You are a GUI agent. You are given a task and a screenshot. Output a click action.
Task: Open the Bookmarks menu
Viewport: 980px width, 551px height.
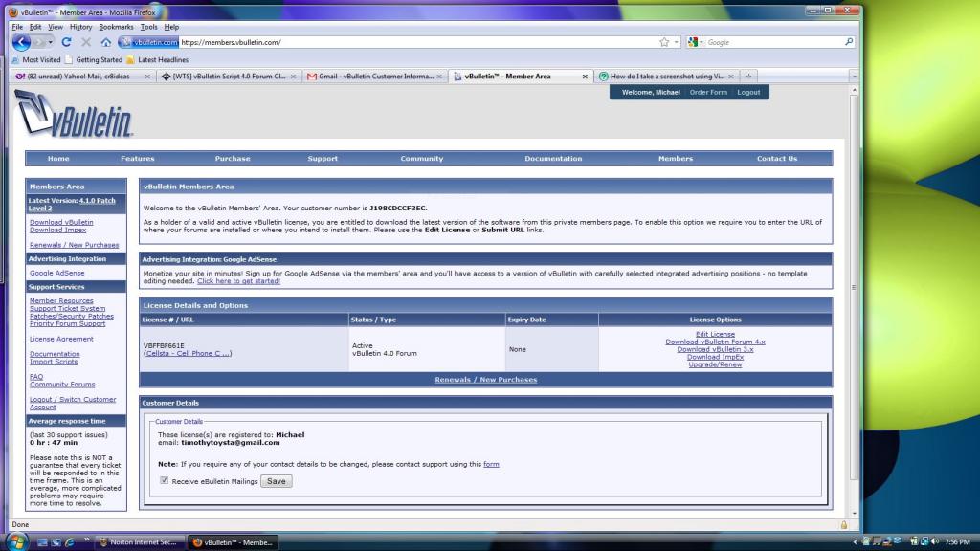click(x=116, y=27)
